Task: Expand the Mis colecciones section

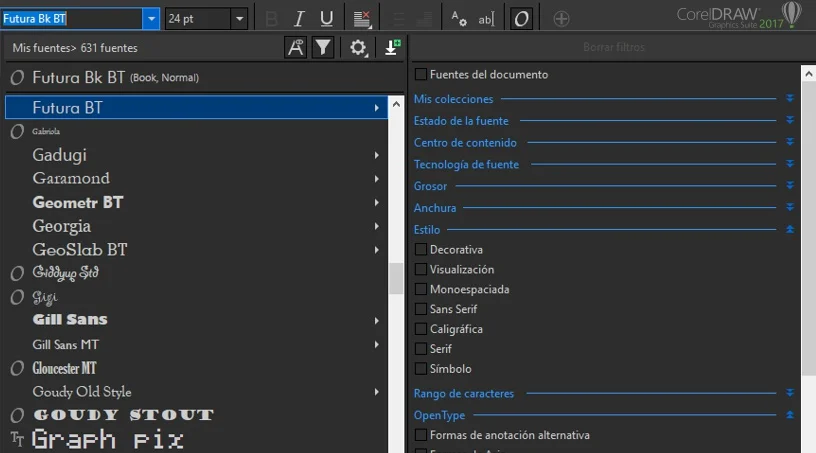Action: (789, 98)
